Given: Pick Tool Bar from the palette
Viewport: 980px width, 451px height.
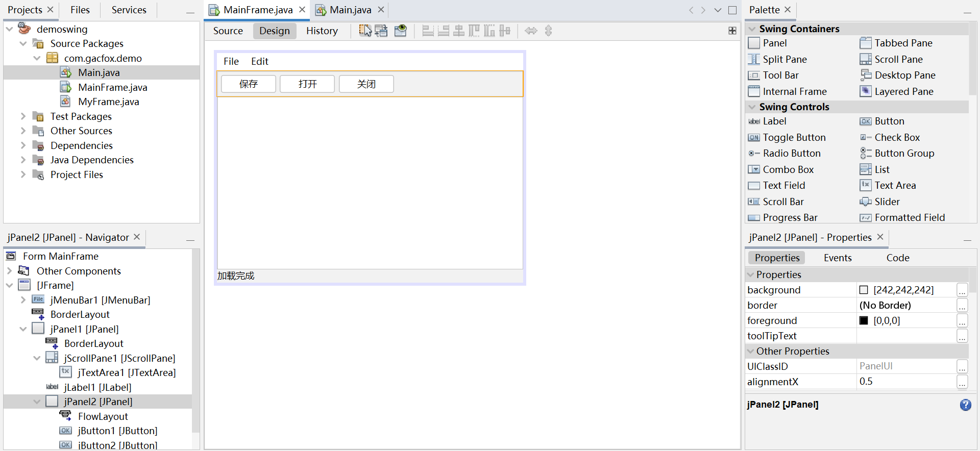Looking at the screenshot, I should click(773, 75).
